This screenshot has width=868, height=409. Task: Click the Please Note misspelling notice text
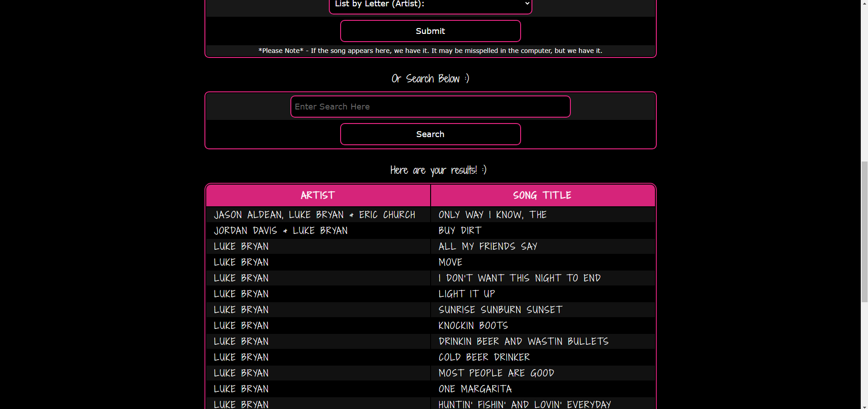pyautogui.click(x=430, y=51)
